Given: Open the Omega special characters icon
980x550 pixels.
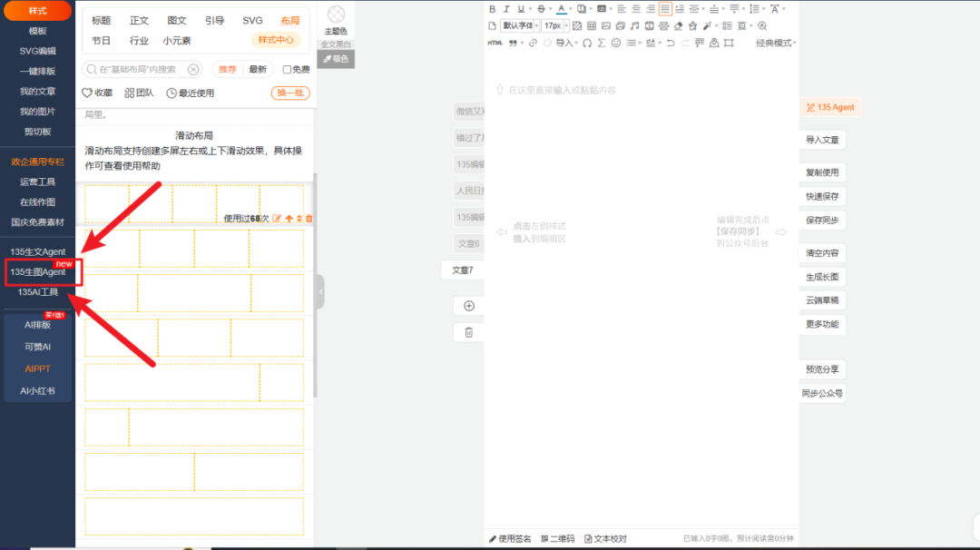Looking at the screenshot, I should click(x=587, y=44).
